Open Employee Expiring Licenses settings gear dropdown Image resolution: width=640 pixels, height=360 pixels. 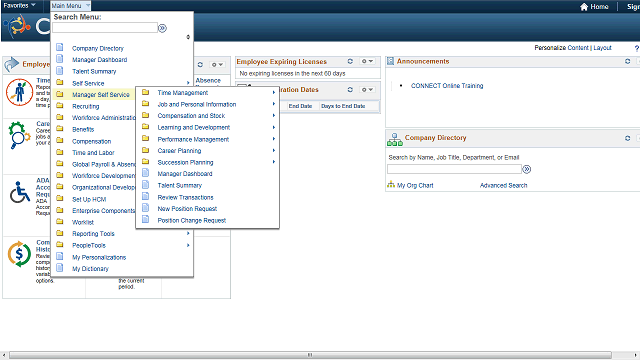point(367,61)
